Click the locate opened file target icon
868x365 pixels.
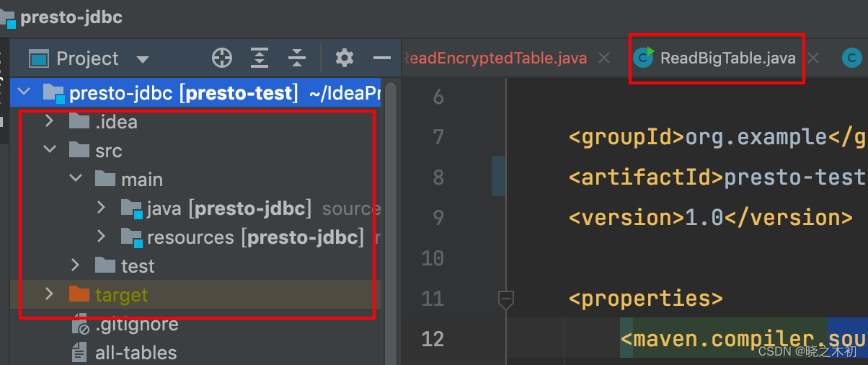[x=222, y=58]
